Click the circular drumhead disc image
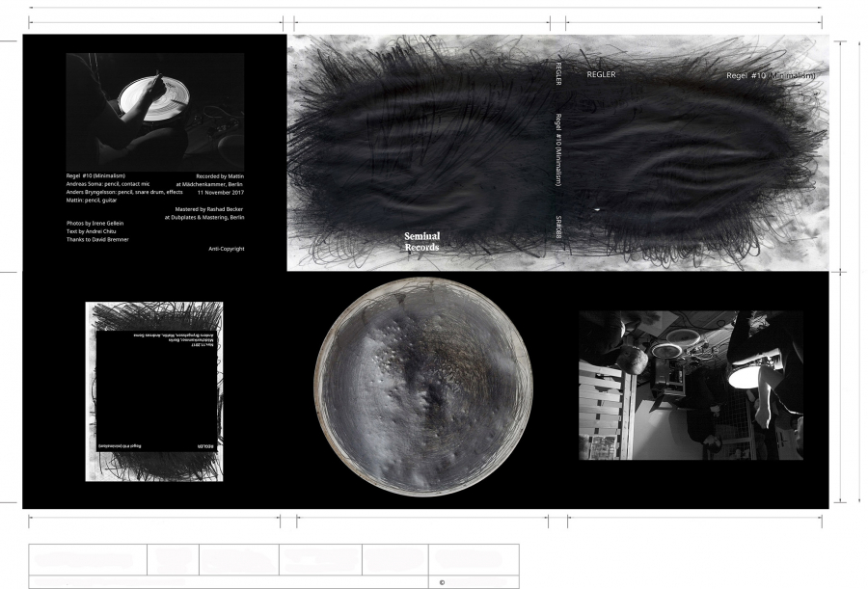This screenshot has height=589, width=868. coord(423,387)
